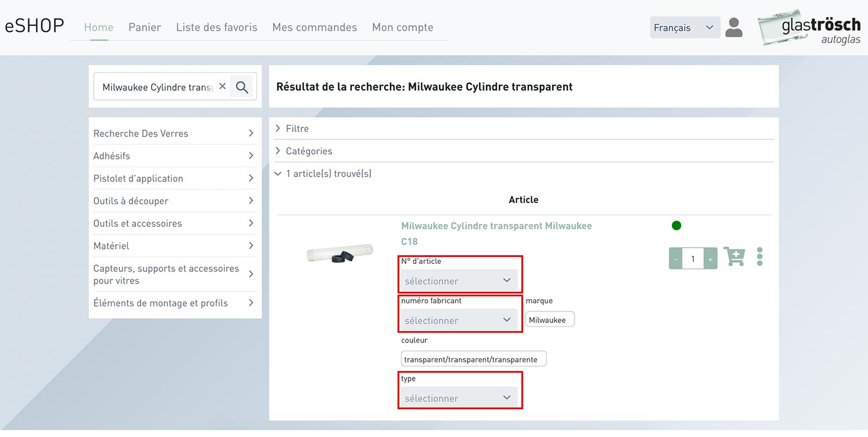868x437 pixels.
Task: Click the Article column header
Action: point(524,200)
